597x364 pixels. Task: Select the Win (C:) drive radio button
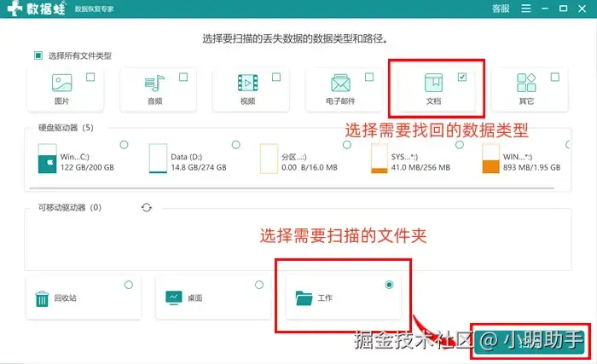coord(125,145)
